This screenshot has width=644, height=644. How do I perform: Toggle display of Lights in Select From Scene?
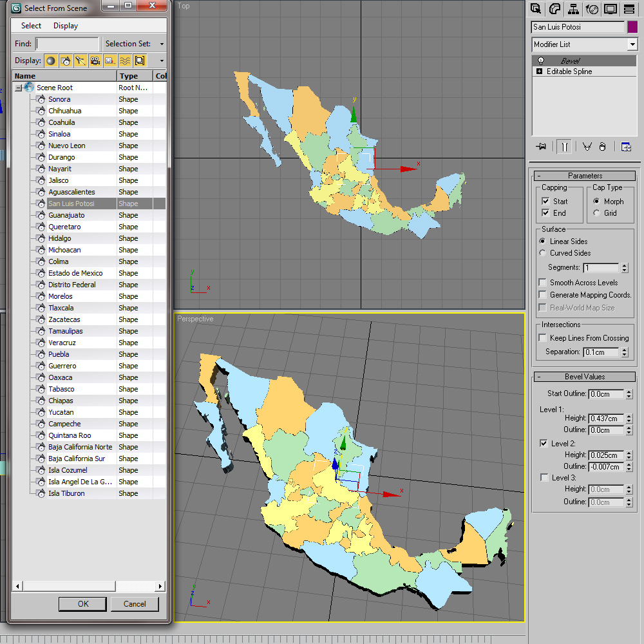[x=80, y=60]
